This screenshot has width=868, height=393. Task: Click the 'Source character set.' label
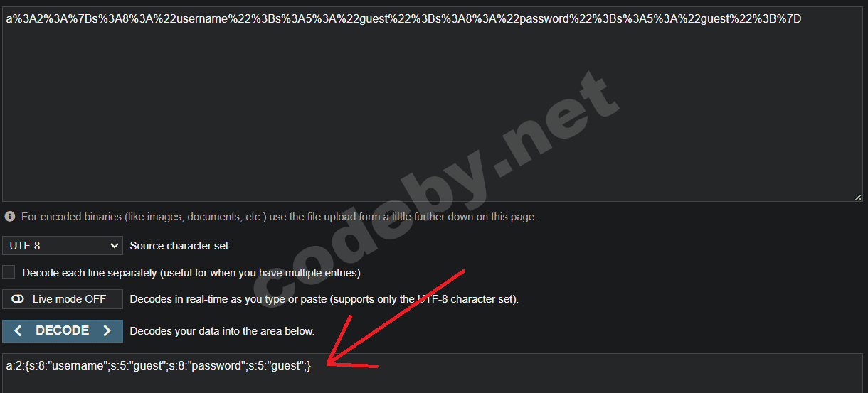tap(181, 246)
